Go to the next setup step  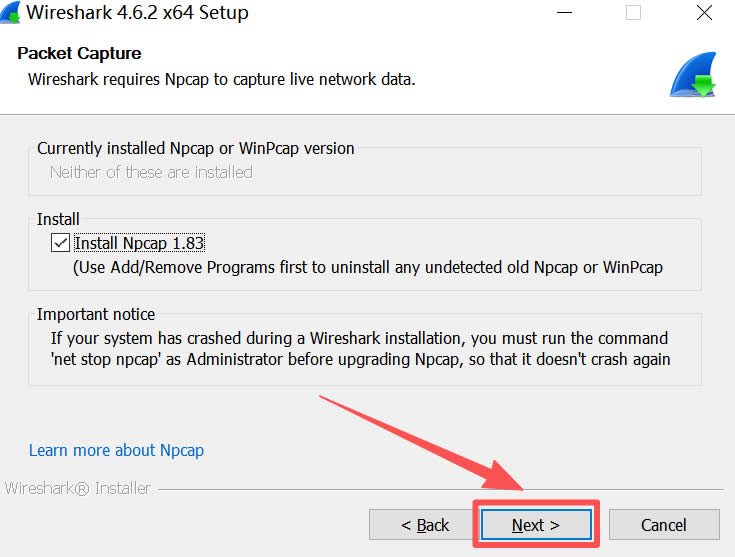[x=535, y=525]
